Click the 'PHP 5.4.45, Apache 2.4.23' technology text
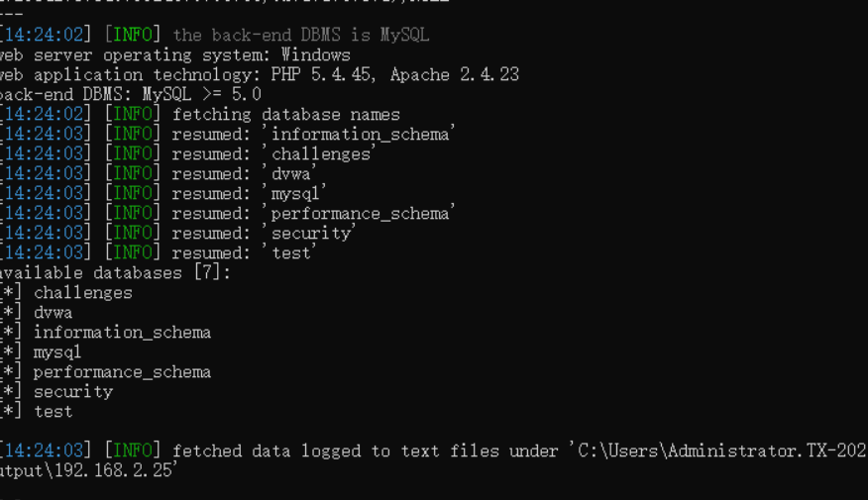 tap(394, 75)
